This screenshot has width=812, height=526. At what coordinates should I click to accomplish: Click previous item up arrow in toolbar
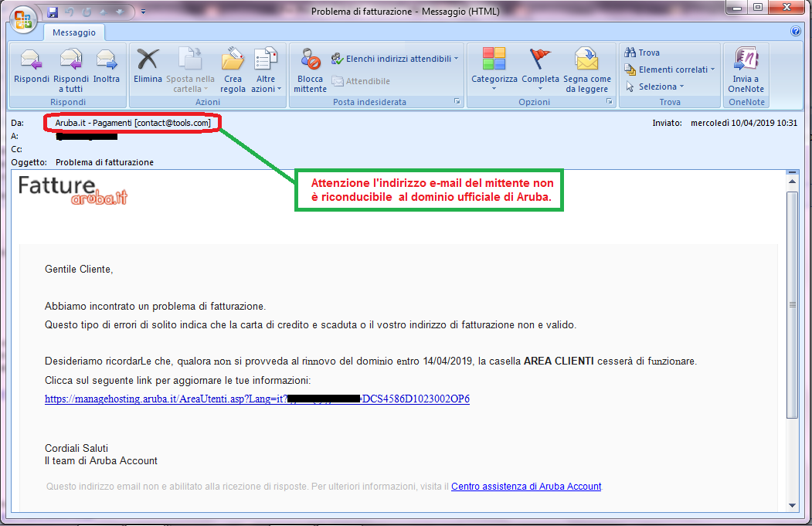[104, 12]
